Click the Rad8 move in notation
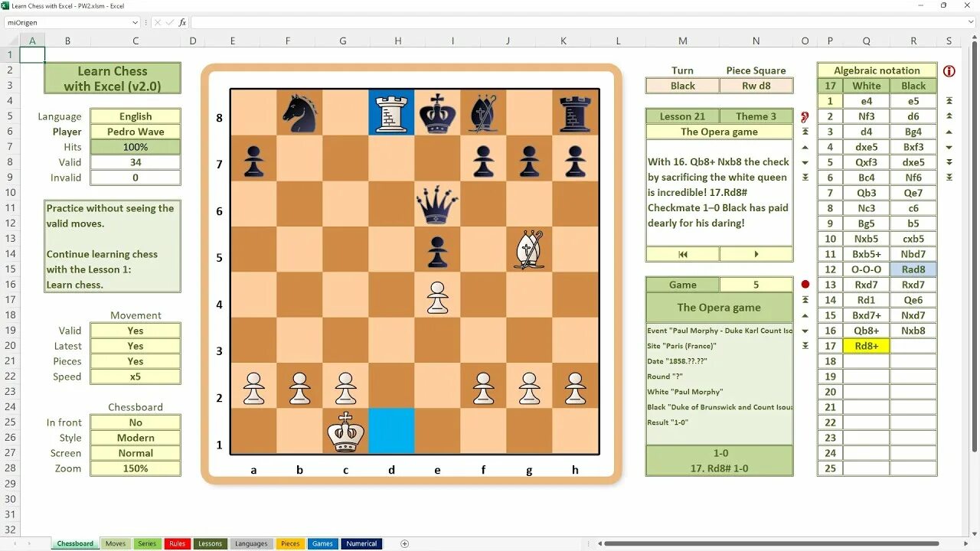980x551 pixels. [x=913, y=269]
